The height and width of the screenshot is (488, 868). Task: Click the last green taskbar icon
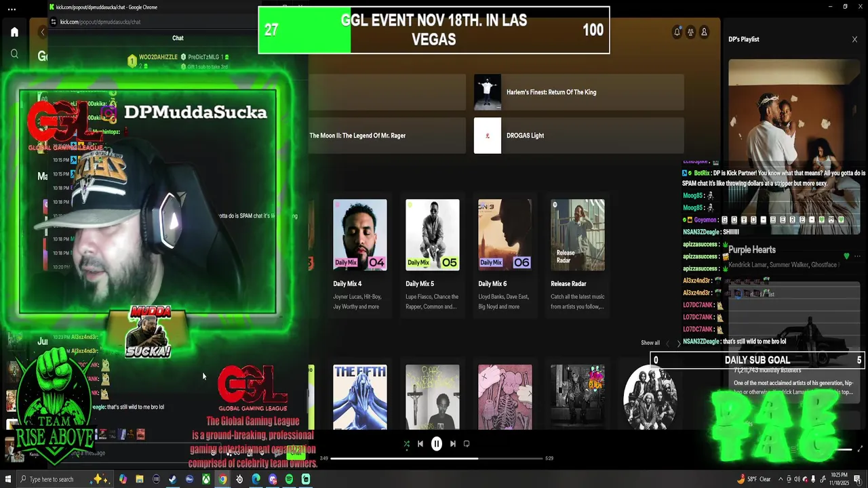click(306, 479)
